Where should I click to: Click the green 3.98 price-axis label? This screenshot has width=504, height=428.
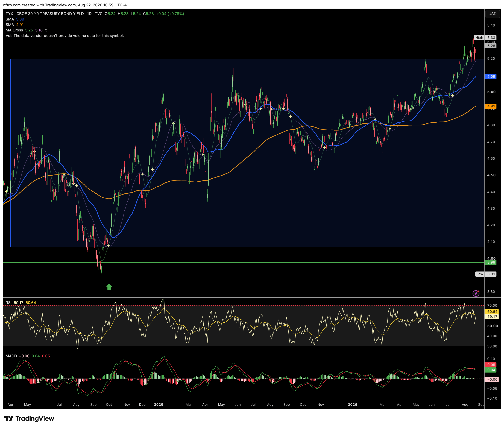[490, 262]
